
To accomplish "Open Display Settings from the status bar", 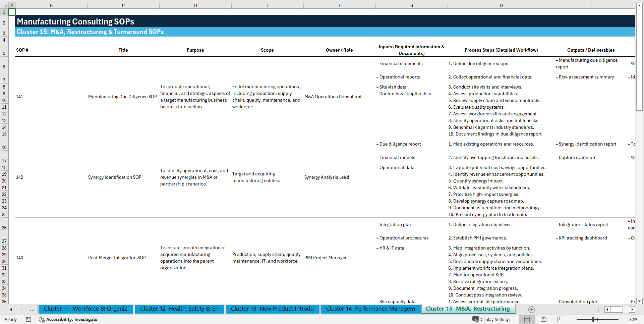I will tap(492, 319).
